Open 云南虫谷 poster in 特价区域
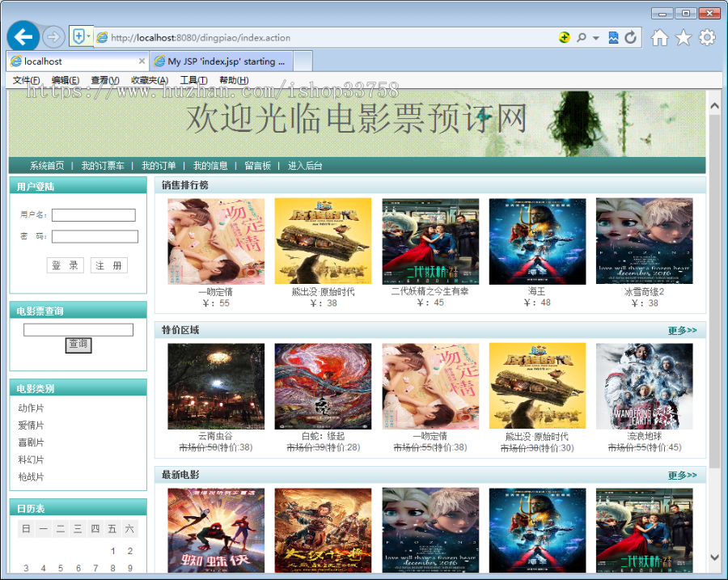 pos(216,387)
